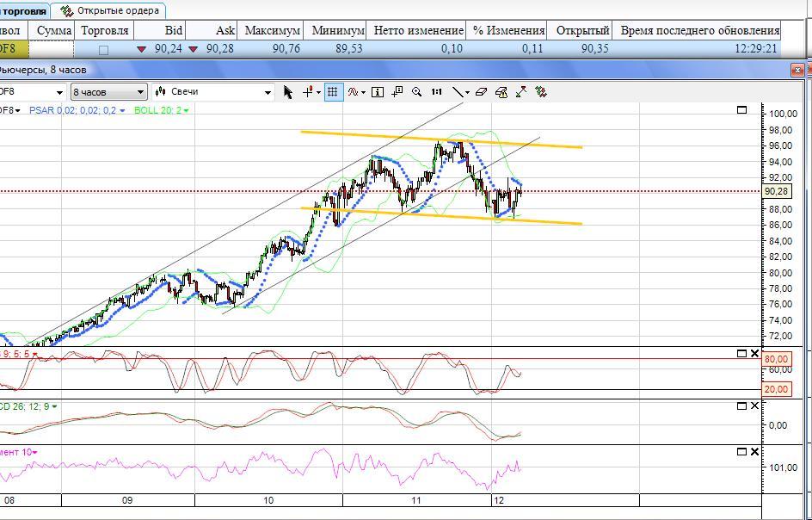Screen dimensions: 812x520
Task: Open the stochastic 9; 5; 5 dropdown
Action: tap(34, 355)
